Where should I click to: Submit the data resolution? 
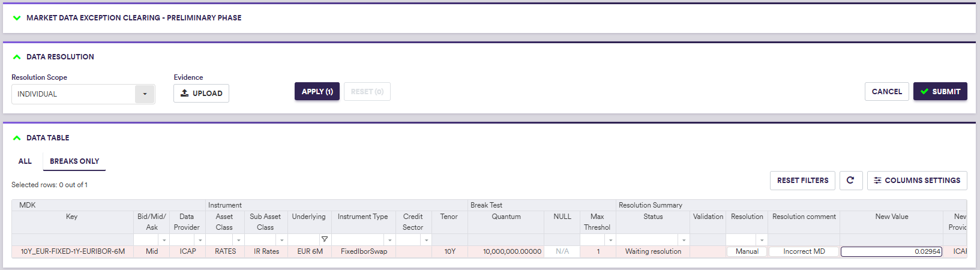[x=940, y=92]
